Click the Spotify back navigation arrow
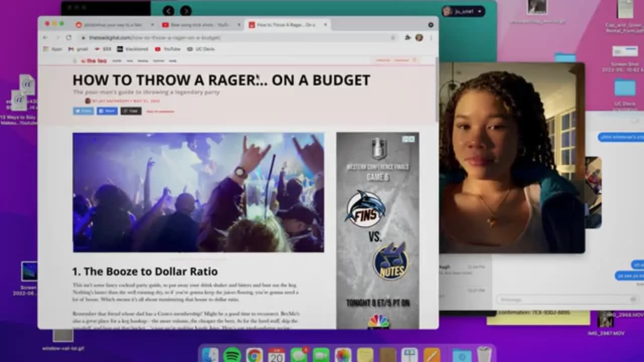Screen dimensions: 644x362 coord(169,11)
